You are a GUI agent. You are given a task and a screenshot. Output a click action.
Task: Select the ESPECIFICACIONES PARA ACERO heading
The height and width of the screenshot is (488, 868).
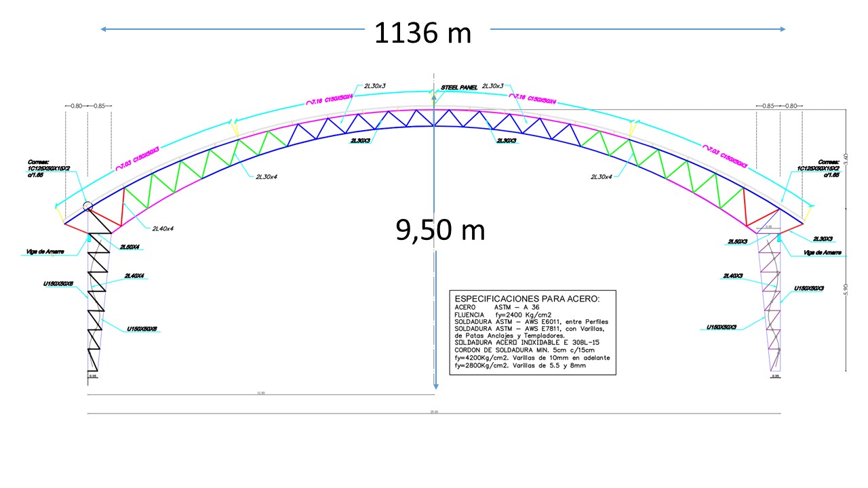526,299
